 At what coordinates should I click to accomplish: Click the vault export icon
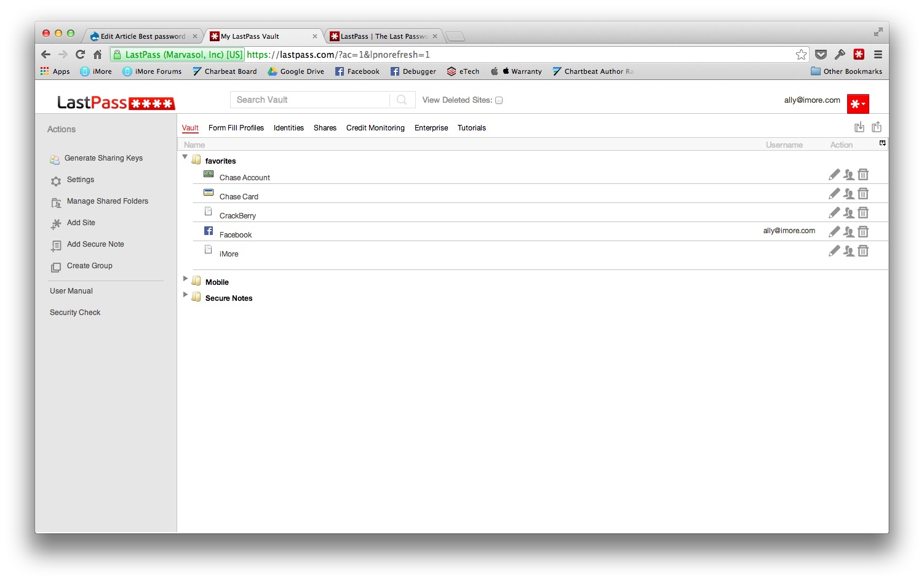[x=877, y=127]
